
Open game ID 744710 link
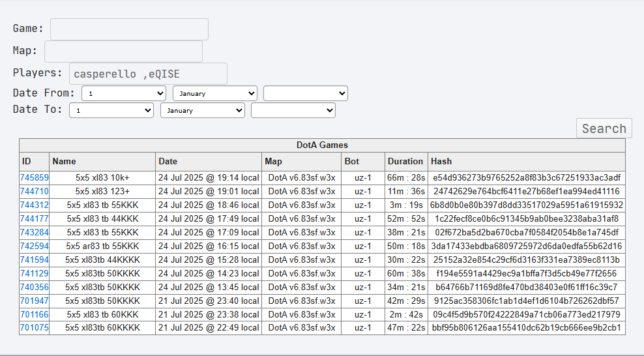tap(34, 191)
